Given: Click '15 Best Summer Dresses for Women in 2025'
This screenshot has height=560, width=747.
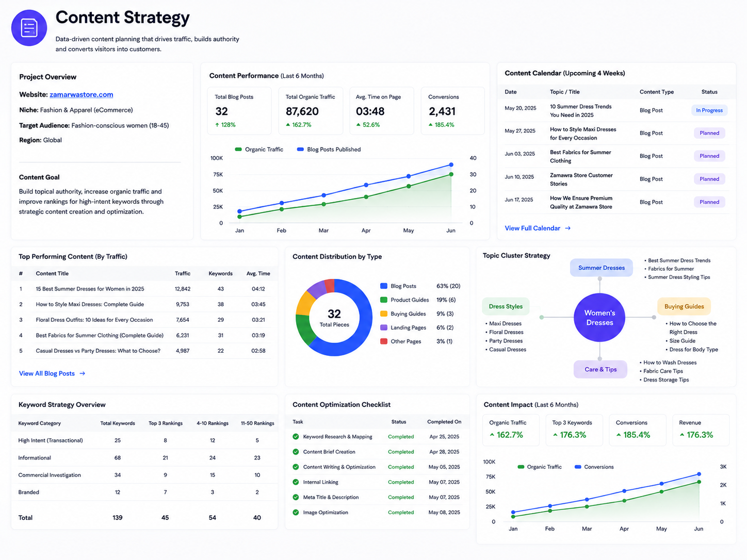Looking at the screenshot, I should pyautogui.click(x=90, y=289).
